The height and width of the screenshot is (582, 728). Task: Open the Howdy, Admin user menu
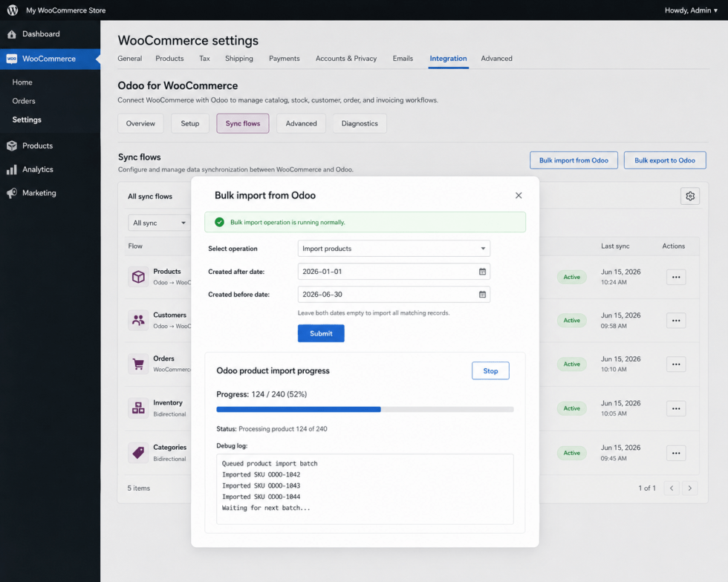point(691,10)
